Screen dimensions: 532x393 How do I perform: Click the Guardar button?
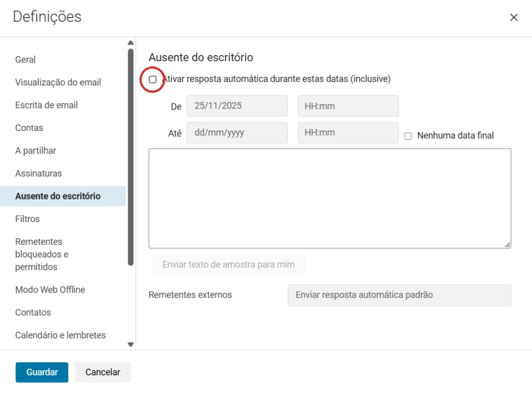click(x=42, y=372)
